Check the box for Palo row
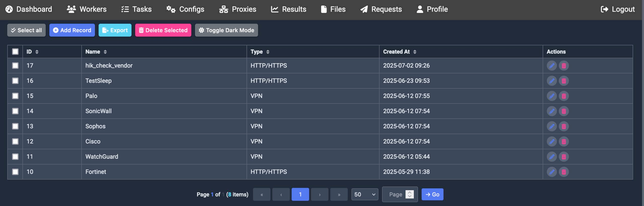Screen dimensions: 644x206 pyautogui.click(x=15, y=96)
